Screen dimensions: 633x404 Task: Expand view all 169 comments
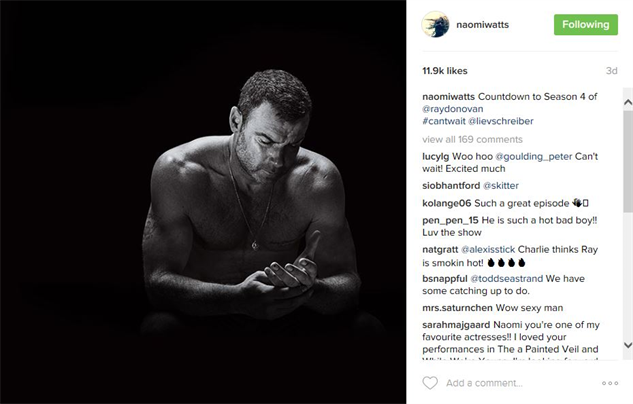click(472, 140)
